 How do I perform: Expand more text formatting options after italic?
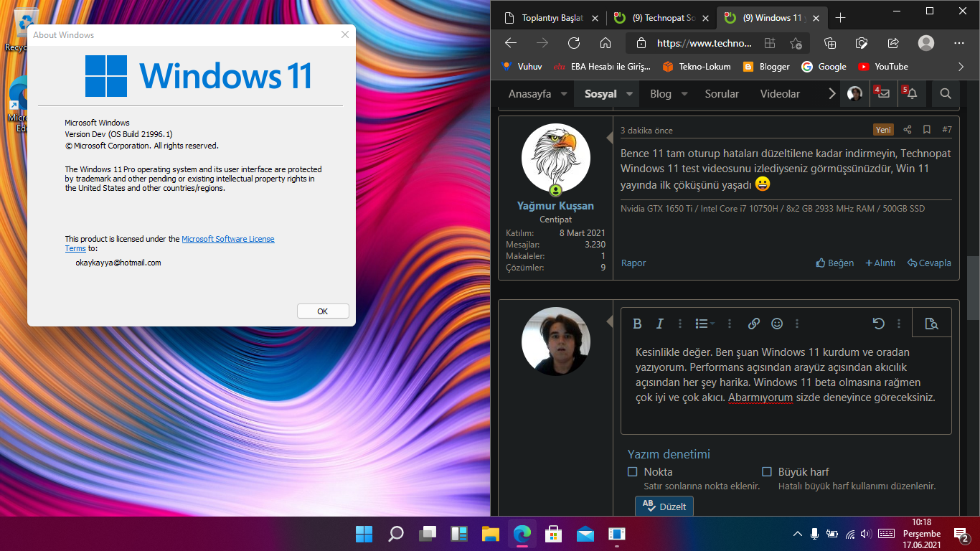pos(680,324)
